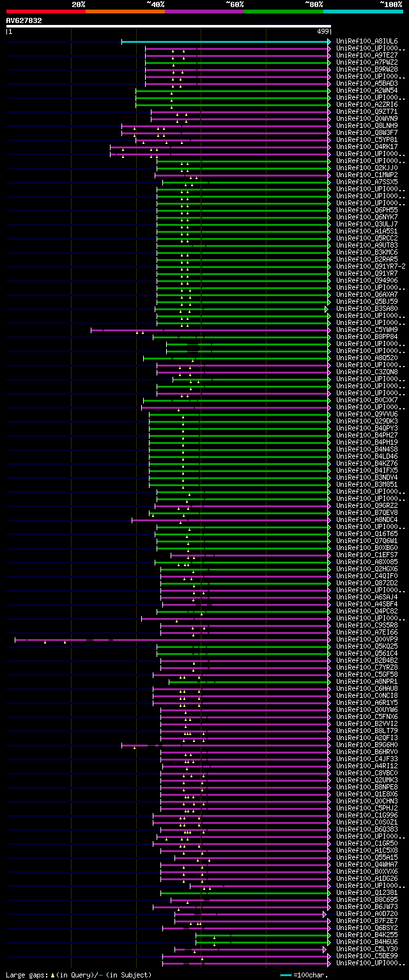Select the UniRef100_Q9GRZ2 label
Viewport: 409px width, 980px height.
click(367, 506)
